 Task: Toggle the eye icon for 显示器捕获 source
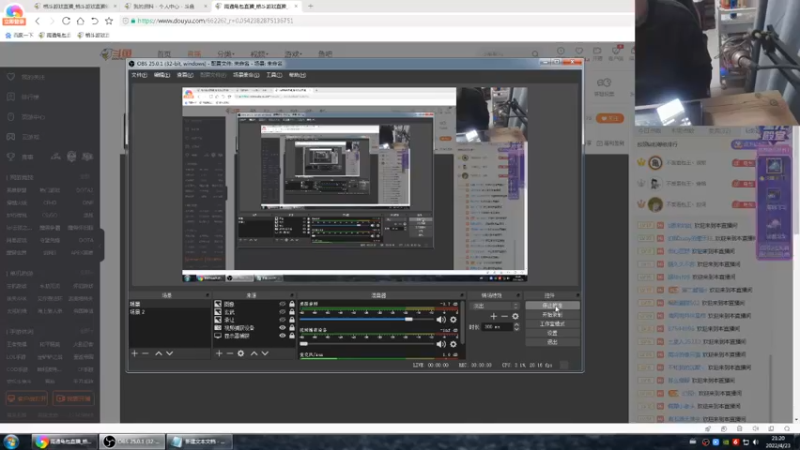tap(282, 336)
